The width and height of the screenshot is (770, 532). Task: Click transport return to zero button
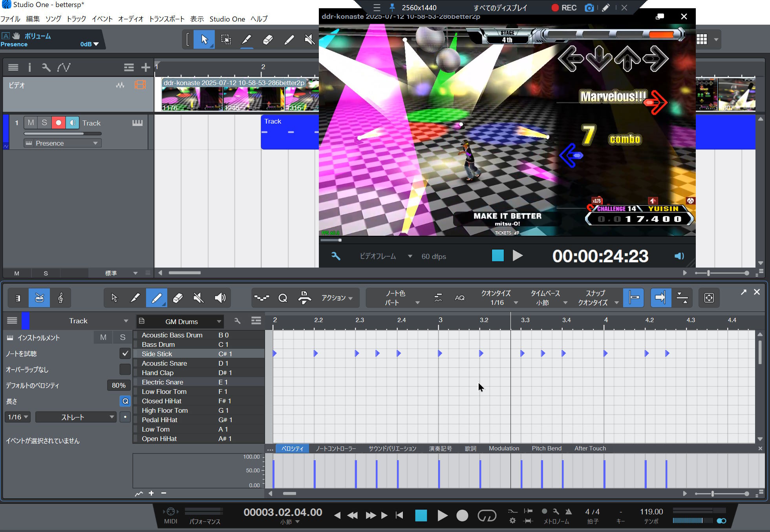[x=399, y=516]
